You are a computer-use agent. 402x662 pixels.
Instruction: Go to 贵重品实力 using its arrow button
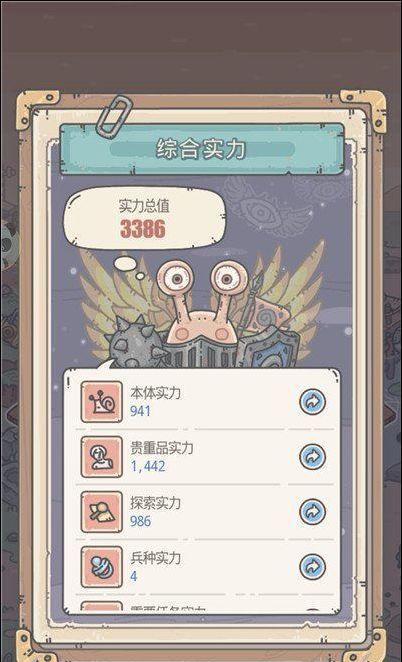[312, 456]
